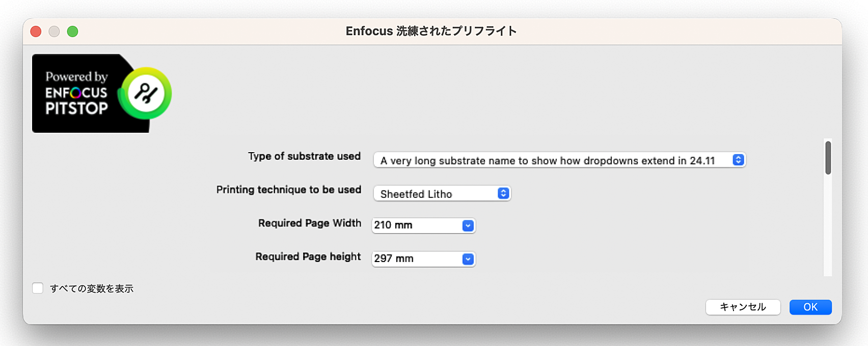This screenshot has height=346, width=868.
Task: Click the すべての変数を表示 label text
Action: point(92,289)
